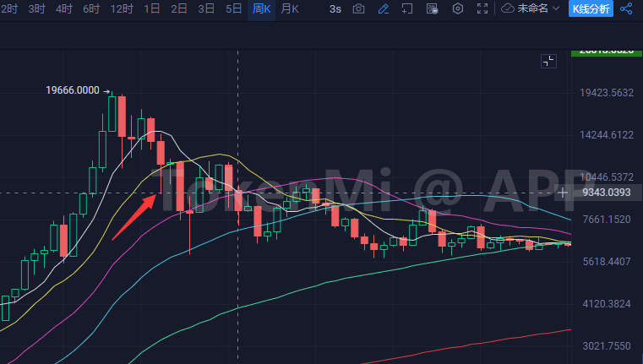This screenshot has width=643, height=364.
Task: Select the 周K weekly interval
Action: click(x=261, y=8)
